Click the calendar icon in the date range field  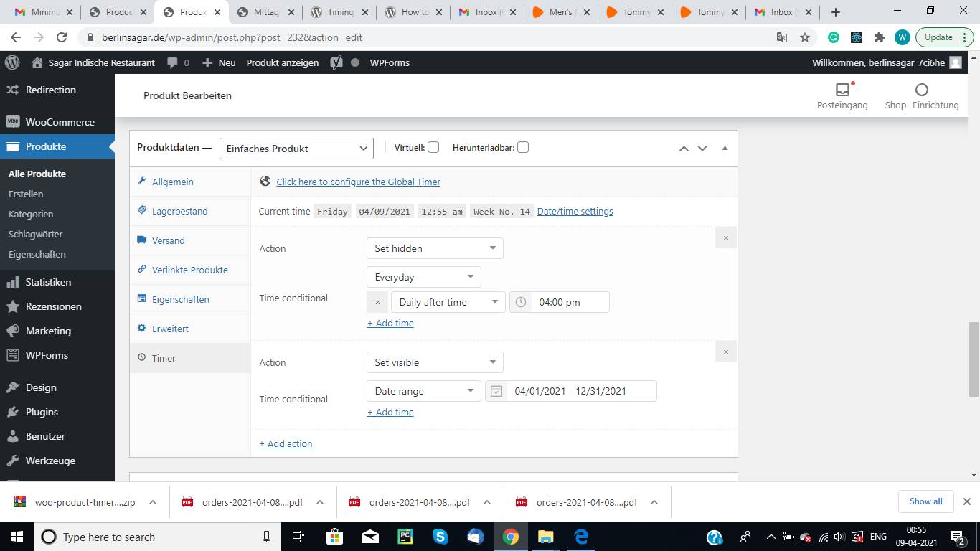coord(496,391)
